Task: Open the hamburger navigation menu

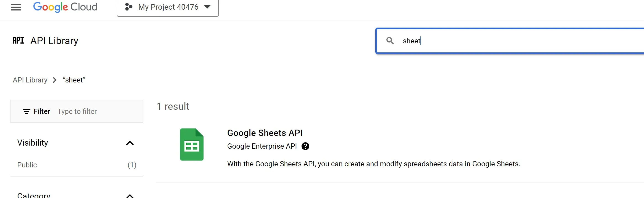Action: click(16, 7)
